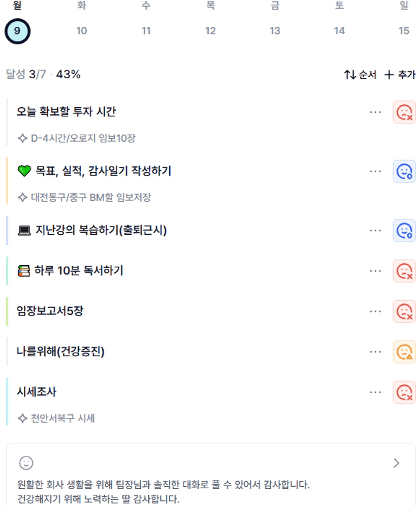The width and height of the screenshot is (420, 506).
Task: Toggle the red status face for 시세조사
Action: [404, 392]
